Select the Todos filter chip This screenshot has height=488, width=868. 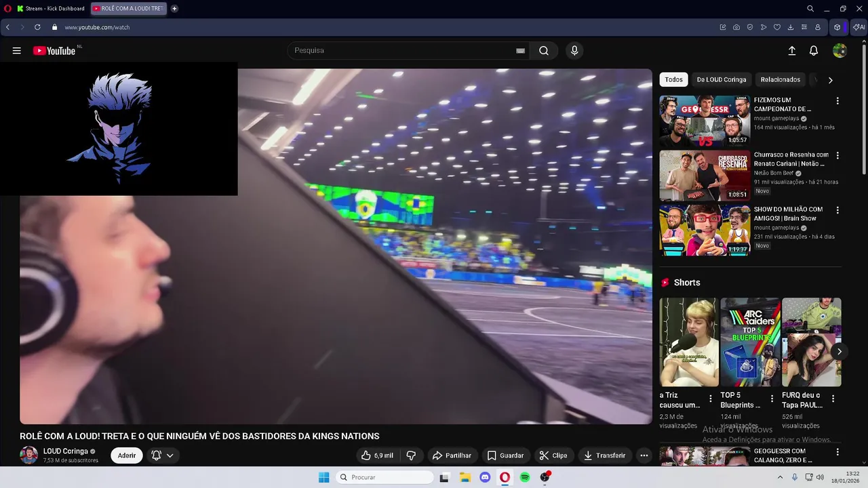click(673, 80)
